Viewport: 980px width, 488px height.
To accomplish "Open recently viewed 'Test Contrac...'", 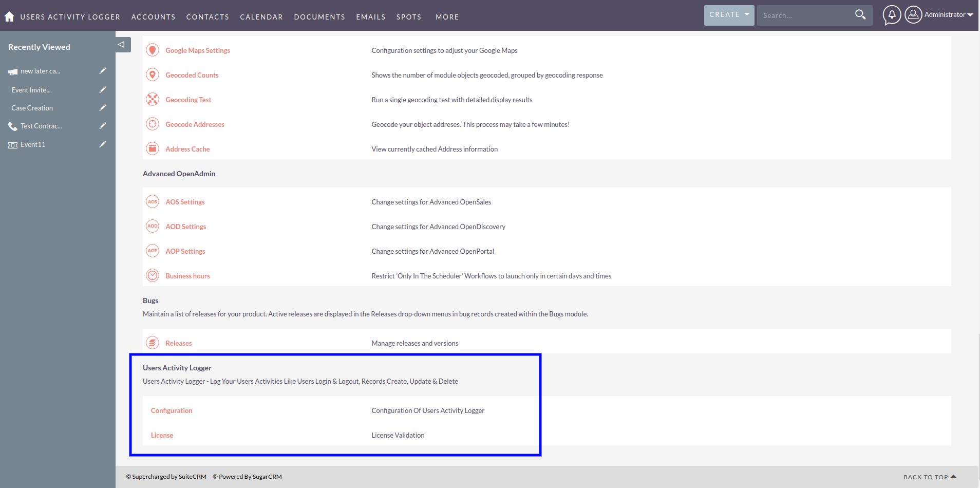I will coord(41,126).
